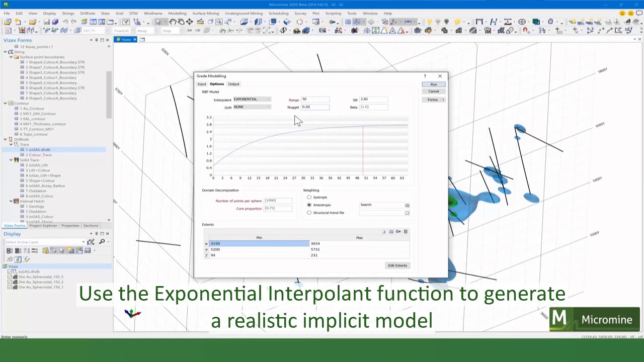
Task: Collapse the Interval Hatch tree node
Action: pyautogui.click(x=11, y=201)
